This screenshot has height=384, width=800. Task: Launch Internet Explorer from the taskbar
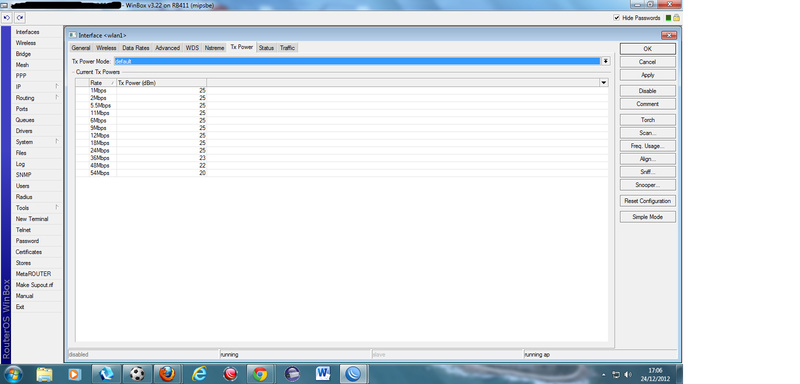pos(199,374)
